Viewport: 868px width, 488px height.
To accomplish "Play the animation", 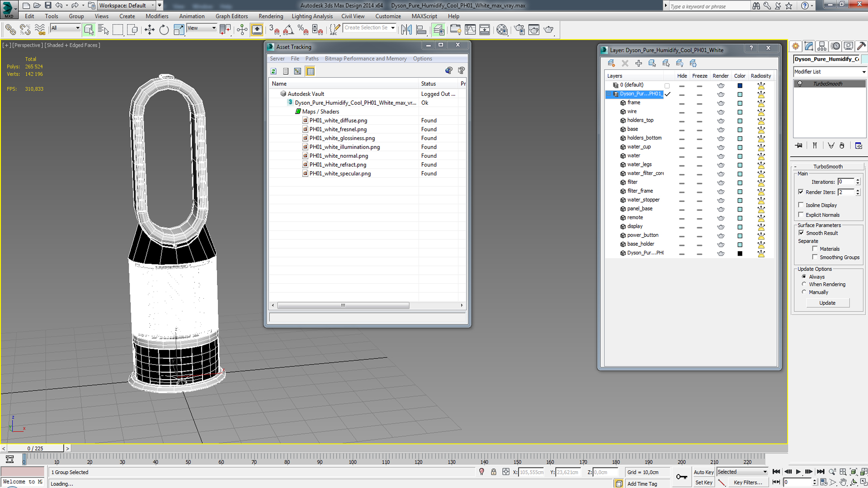I will [798, 472].
